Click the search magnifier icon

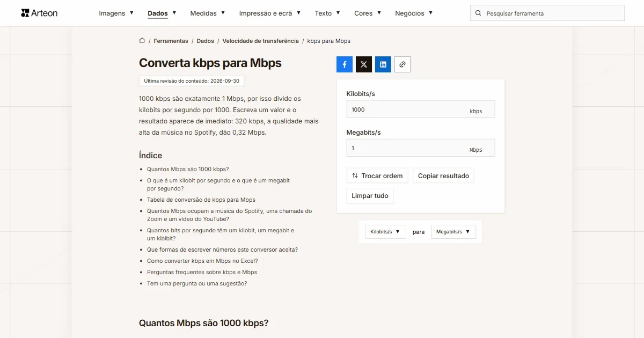pyautogui.click(x=478, y=13)
